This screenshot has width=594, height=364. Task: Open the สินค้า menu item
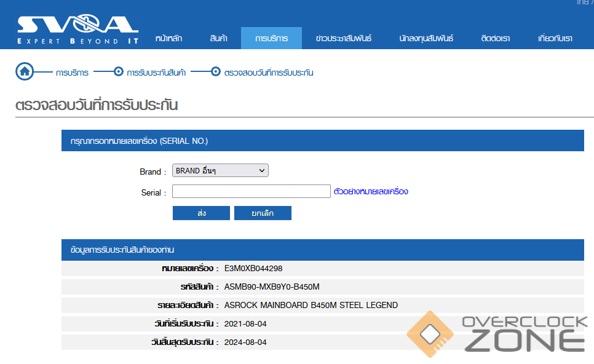218,38
